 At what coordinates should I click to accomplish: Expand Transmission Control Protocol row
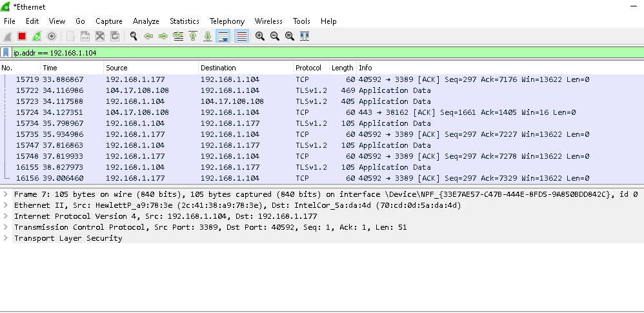(6, 227)
